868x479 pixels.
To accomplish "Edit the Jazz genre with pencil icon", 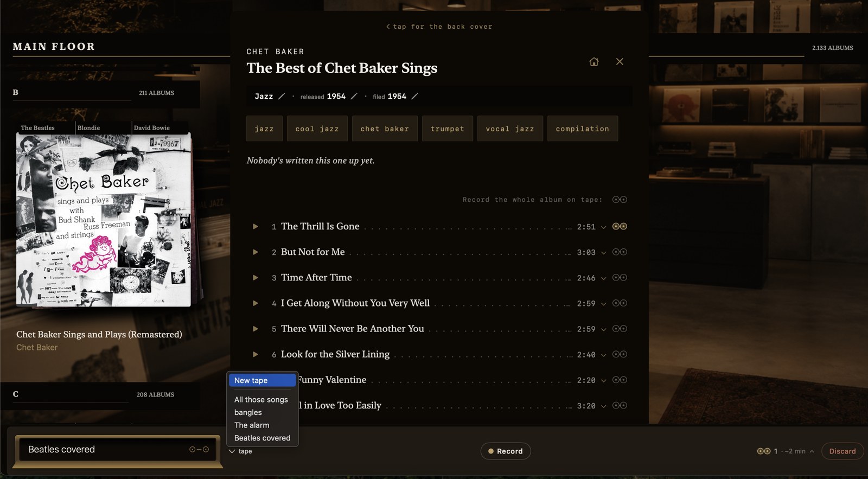I will tap(282, 97).
